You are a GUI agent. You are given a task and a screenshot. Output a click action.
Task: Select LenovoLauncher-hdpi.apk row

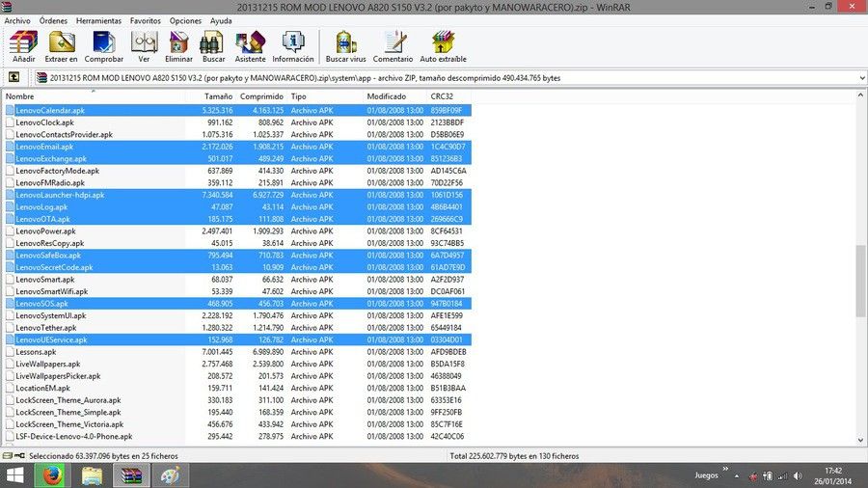pyautogui.click(x=238, y=195)
